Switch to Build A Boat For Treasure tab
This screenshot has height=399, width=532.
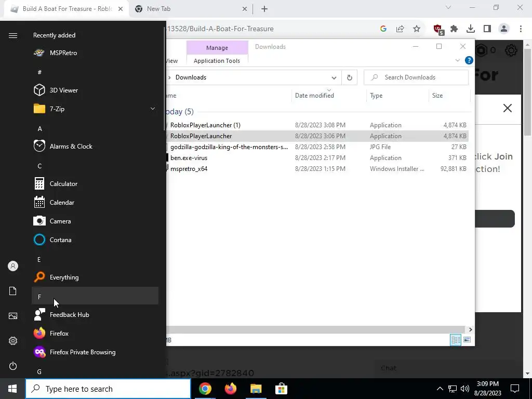pyautogui.click(x=66, y=9)
